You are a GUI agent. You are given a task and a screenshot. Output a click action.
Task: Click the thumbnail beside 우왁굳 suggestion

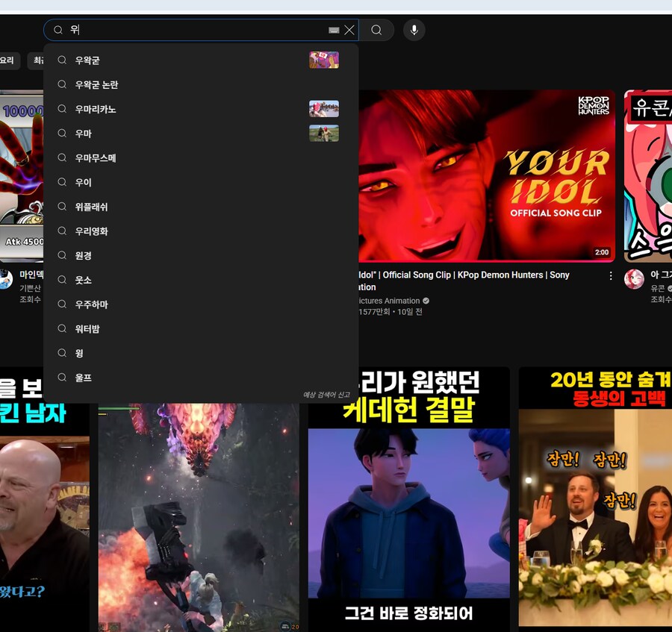click(324, 60)
